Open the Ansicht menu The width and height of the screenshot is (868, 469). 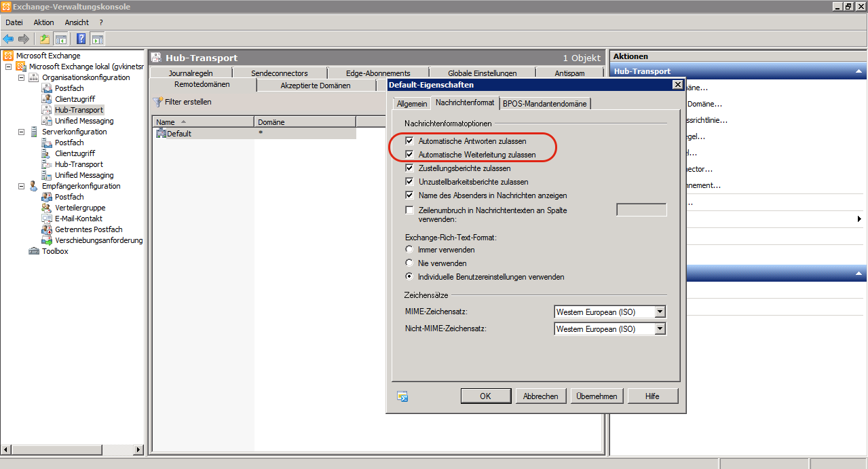tap(77, 22)
